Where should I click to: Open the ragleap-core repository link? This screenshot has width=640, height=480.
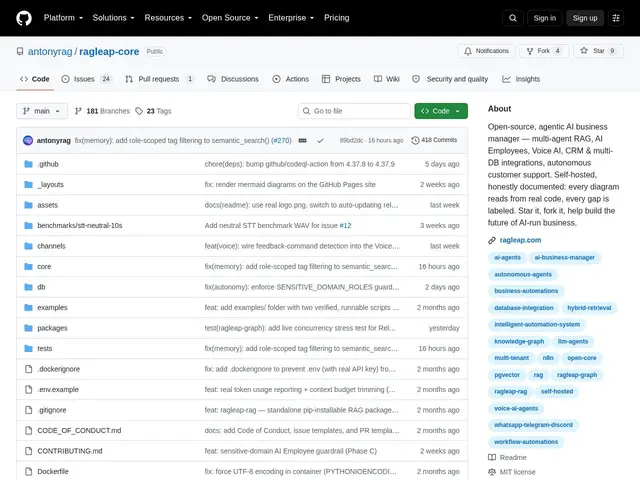point(109,52)
